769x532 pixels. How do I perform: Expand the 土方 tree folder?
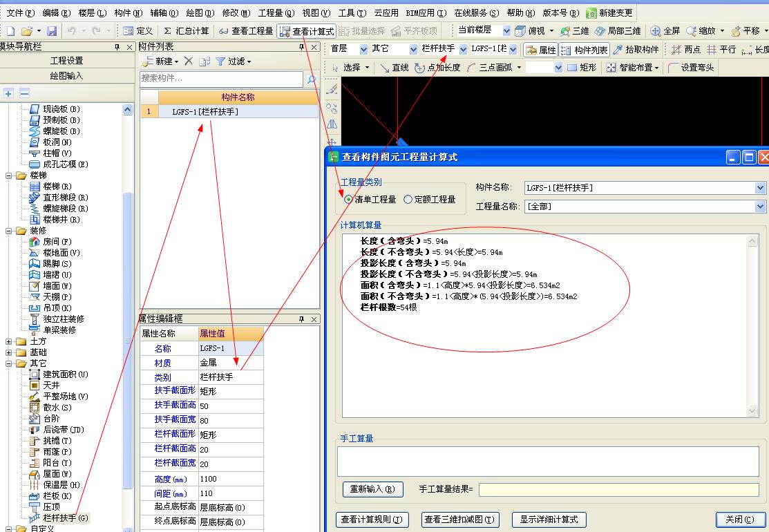point(8,341)
